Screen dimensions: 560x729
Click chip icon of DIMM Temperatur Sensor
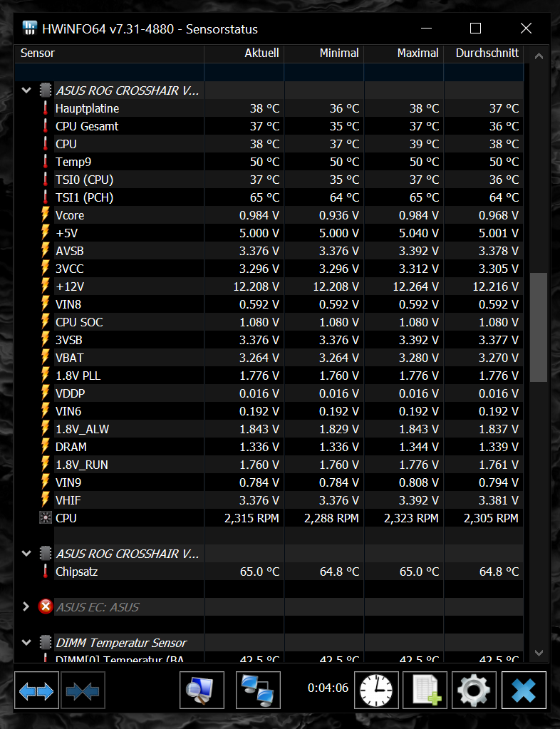pyautogui.click(x=45, y=643)
